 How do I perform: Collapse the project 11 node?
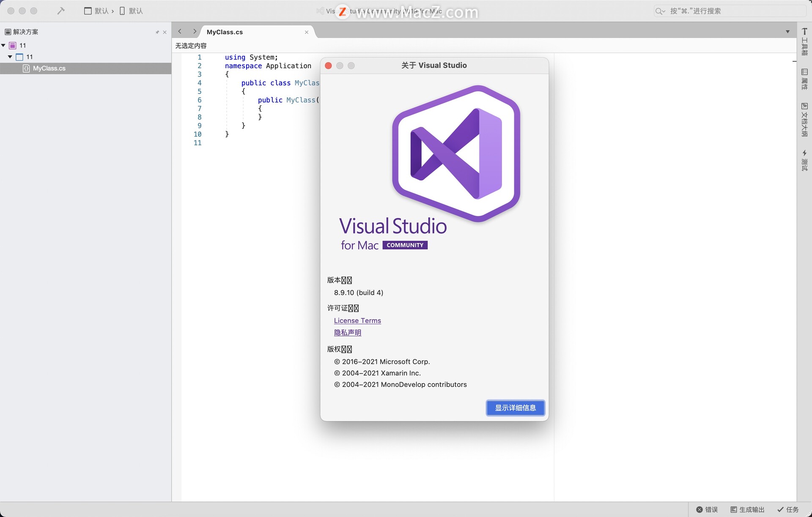click(10, 57)
